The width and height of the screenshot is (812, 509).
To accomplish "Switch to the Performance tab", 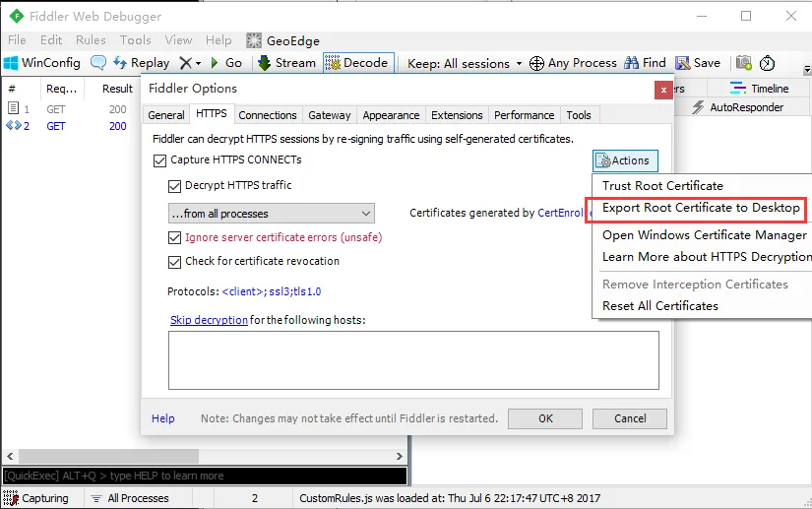I will 524,115.
